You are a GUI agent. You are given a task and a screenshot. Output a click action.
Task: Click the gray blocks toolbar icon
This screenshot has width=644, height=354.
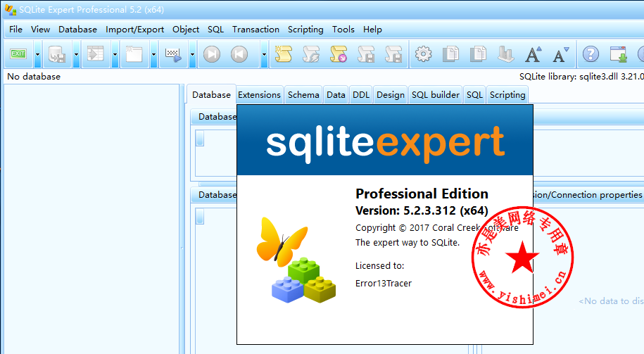(x=505, y=54)
